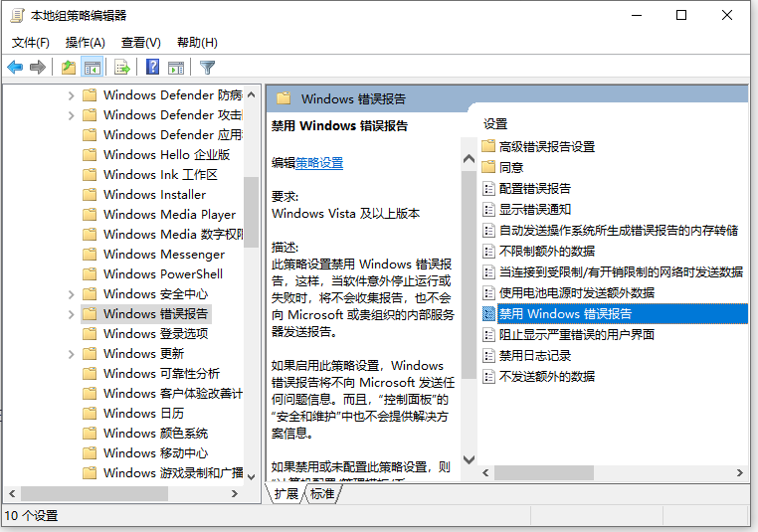Viewport: 758px width, 532px height.
Task: Click the tree pane horizontal scroll left arrow
Action: pyautogui.click(x=12, y=493)
